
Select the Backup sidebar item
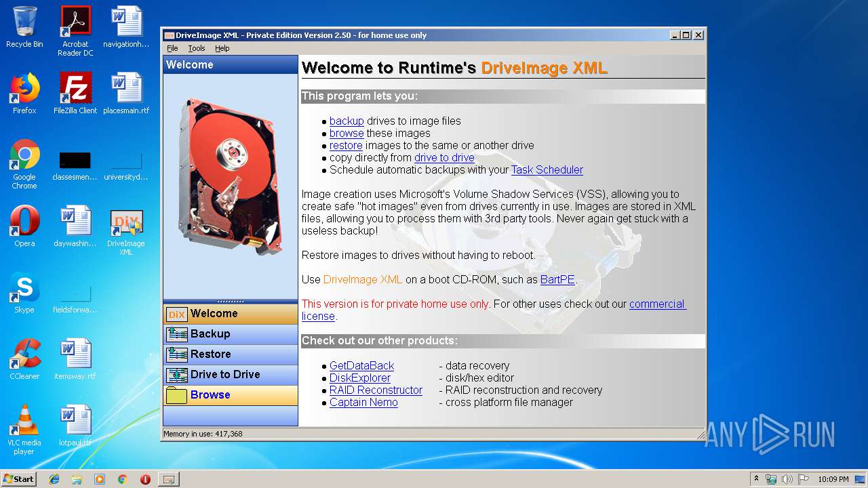click(231, 334)
